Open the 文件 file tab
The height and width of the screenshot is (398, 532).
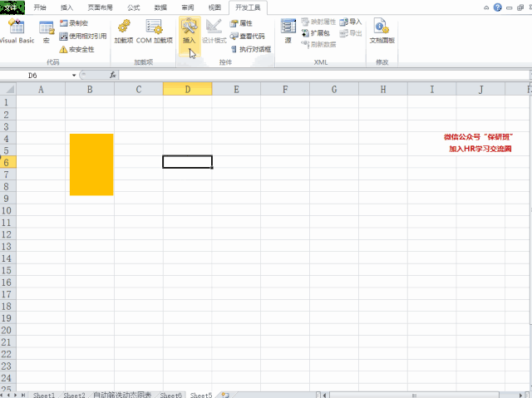12,7
